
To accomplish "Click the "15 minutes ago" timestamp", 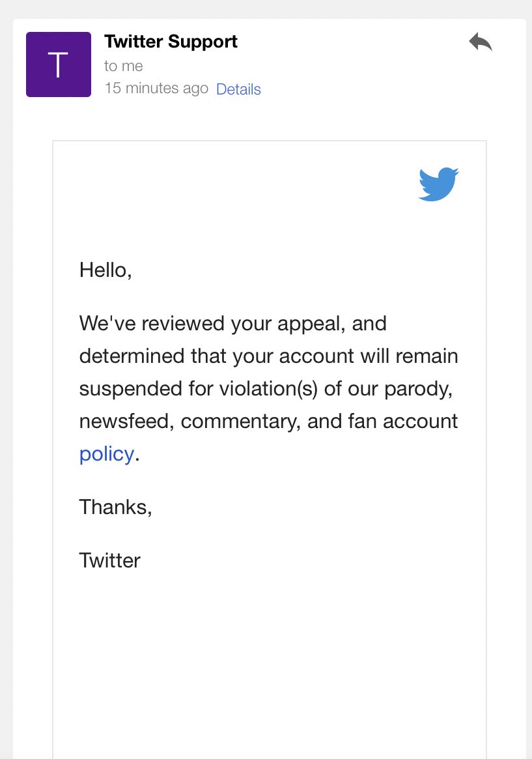I will click(156, 88).
